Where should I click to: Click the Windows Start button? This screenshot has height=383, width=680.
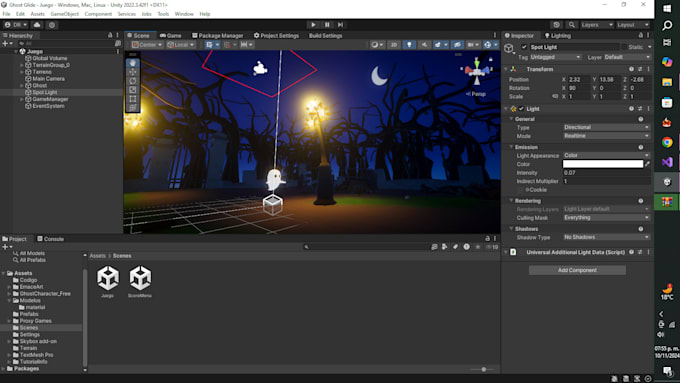[667, 8]
